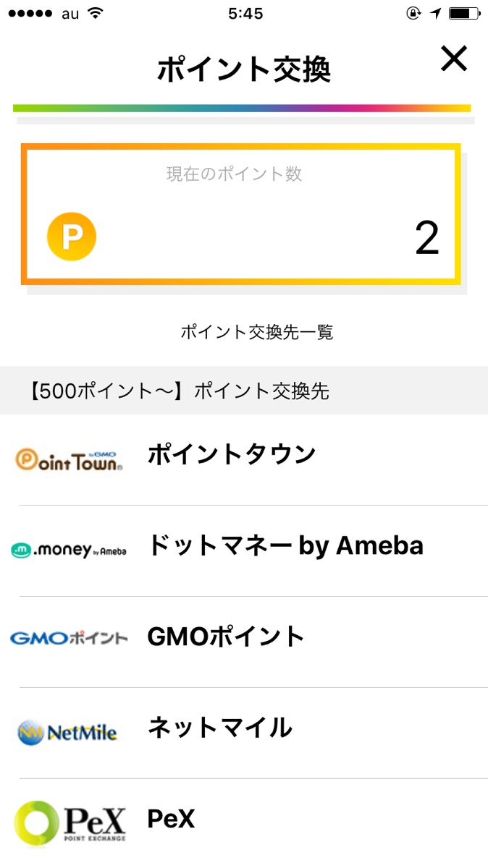This screenshot has width=488, height=868.
Task: Tap the yellow P coin icon
Action: coord(72,237)
